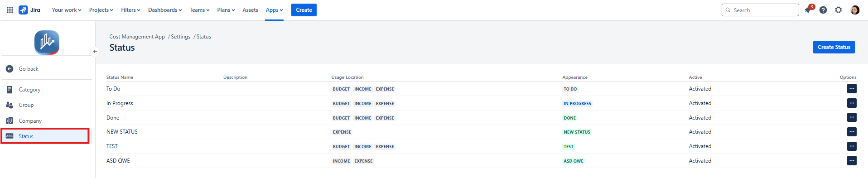Click the Company sidebar icon
Screen dimensions: 868x178
coord(10,120)
